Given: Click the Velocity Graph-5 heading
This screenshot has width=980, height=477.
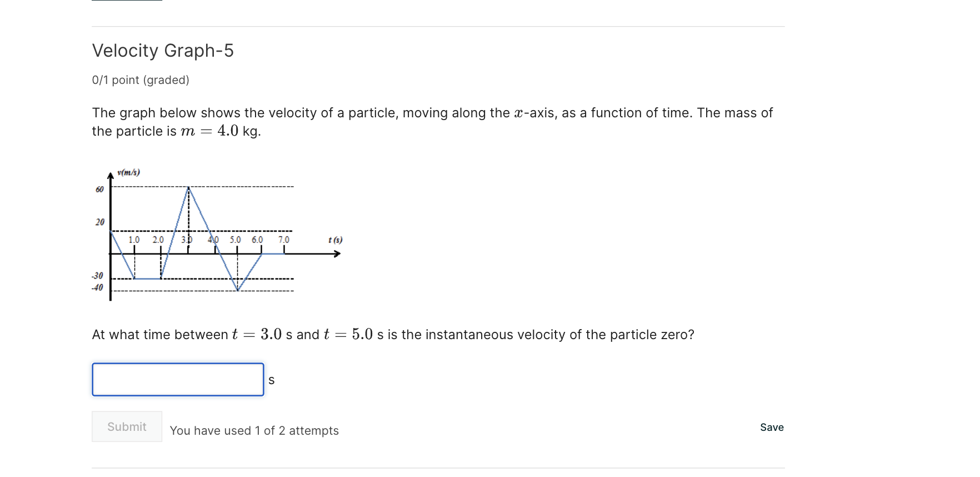Looking at the screenshot, I should (163, 51).
